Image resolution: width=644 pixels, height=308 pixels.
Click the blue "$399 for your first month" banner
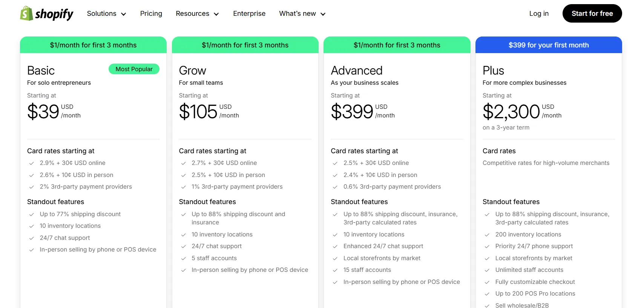[549, 45]
